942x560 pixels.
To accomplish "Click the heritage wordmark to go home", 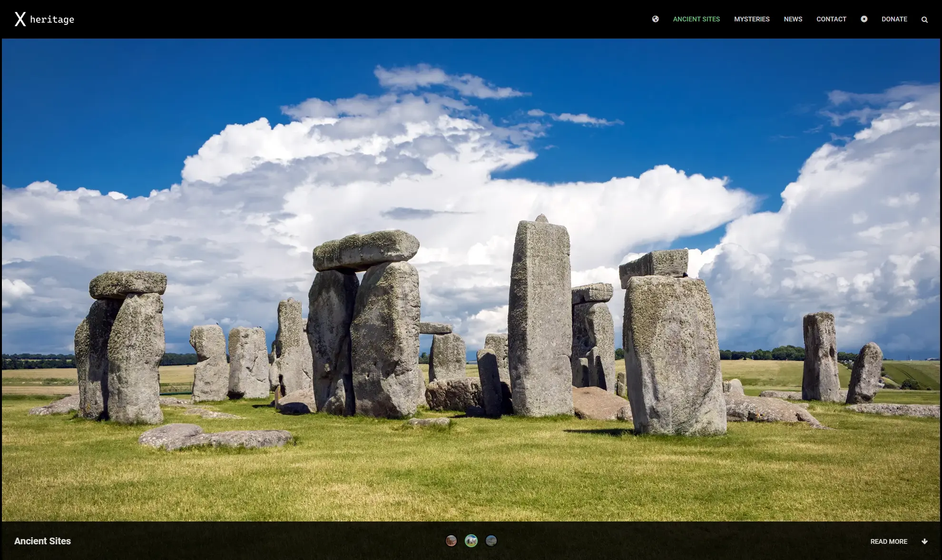I will (52, 20).
